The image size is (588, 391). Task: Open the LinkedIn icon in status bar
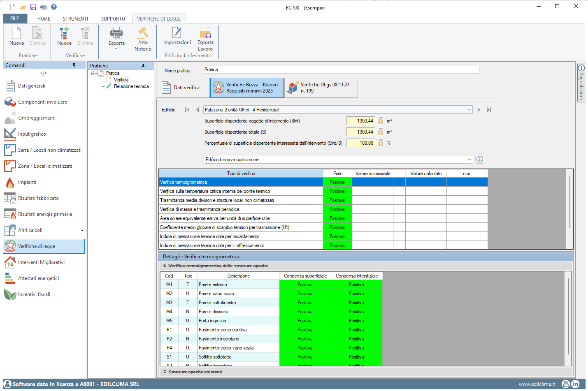[x=575, y=384]
